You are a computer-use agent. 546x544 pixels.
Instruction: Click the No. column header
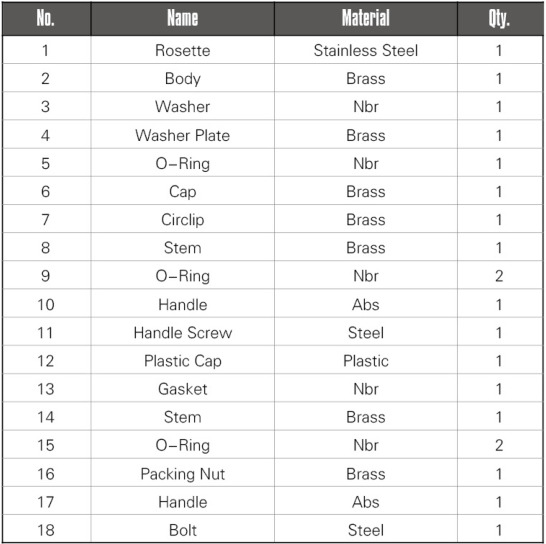46,18
